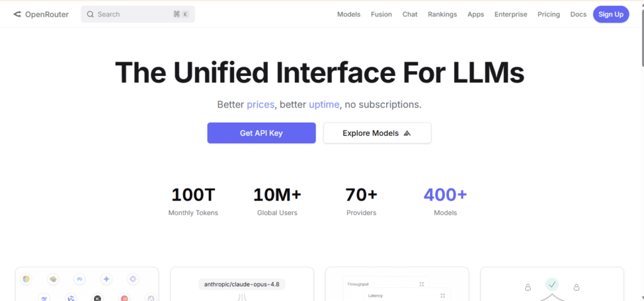Screen dimensions: 644x301
Task: Select the blue Gemini sparkle provider icon
Action: pyautogui.click(x=106, y=279)
